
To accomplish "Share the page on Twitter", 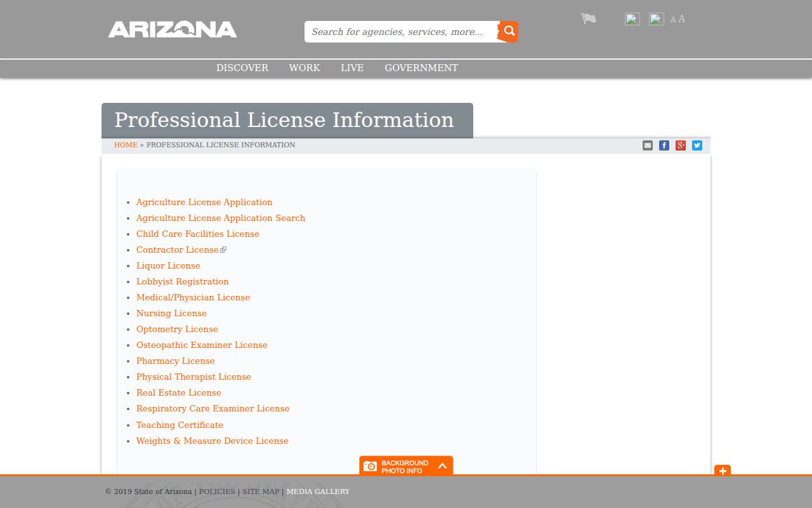I will [697, 145].
